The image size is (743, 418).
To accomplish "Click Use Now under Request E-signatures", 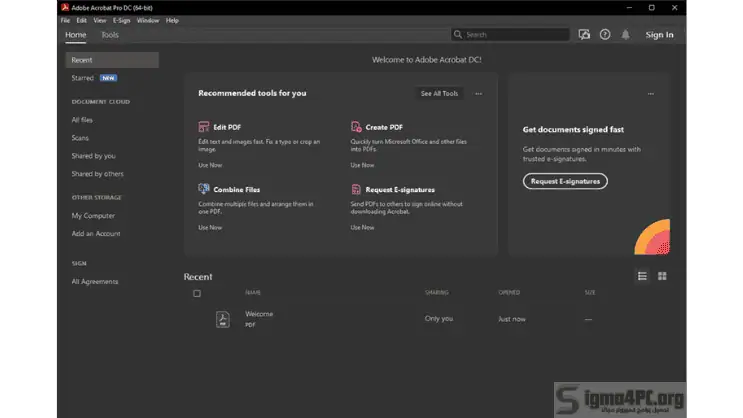I will [x=362, y=227].
